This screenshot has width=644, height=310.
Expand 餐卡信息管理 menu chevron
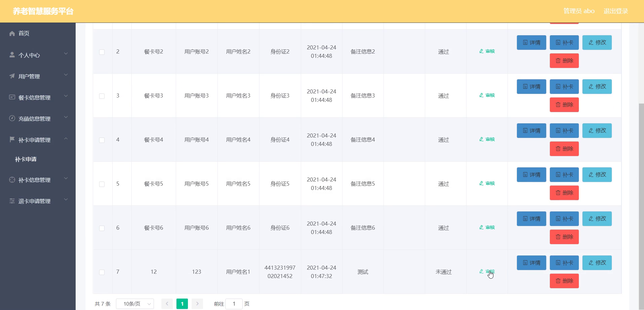[x=66, y=96]
